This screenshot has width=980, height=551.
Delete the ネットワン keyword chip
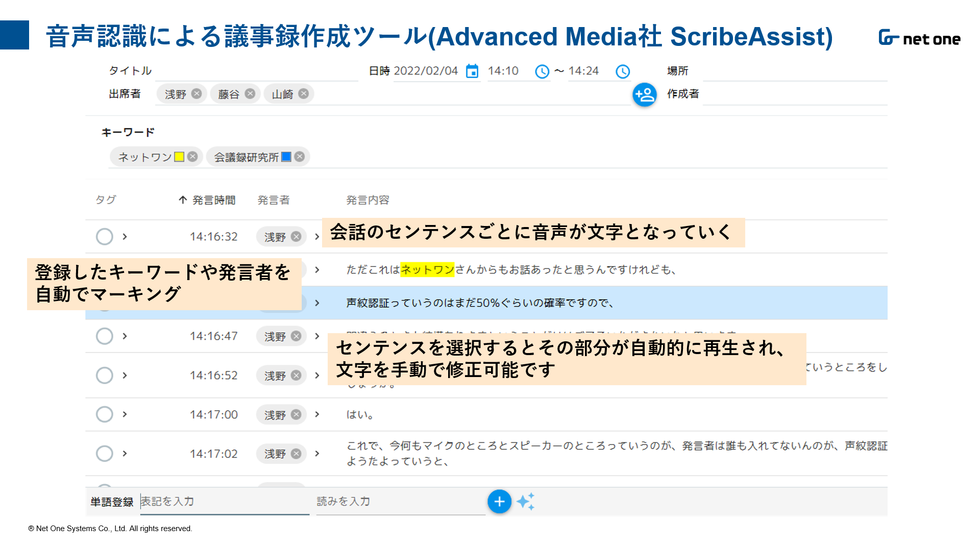tap(192, 157)
